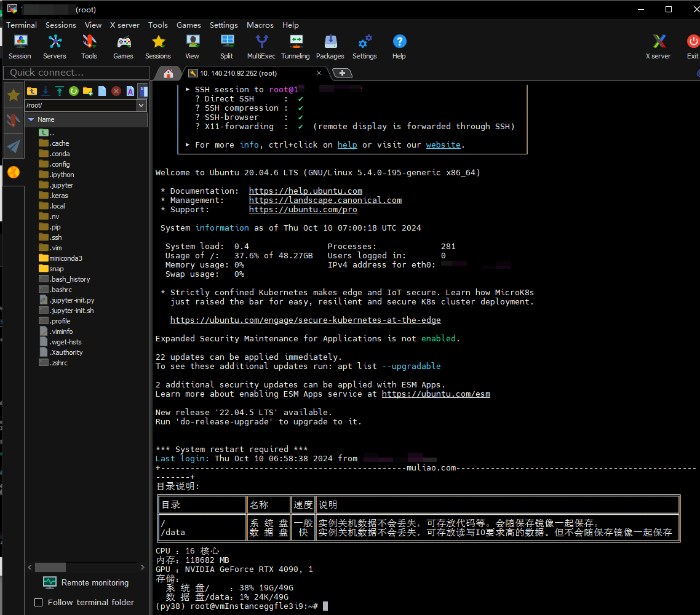Open the Macros menu

(x=260, y=25)
